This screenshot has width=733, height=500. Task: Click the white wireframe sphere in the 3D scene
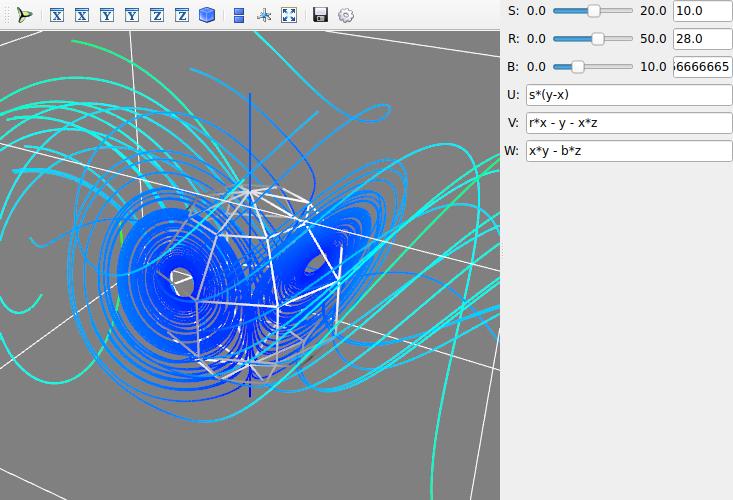pos(256,284)
